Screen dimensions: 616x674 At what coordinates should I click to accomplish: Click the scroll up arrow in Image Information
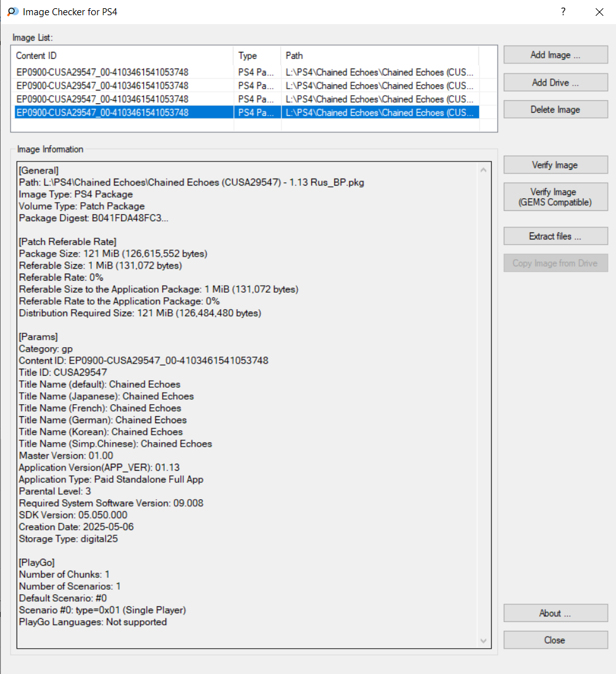coord(484,170)
